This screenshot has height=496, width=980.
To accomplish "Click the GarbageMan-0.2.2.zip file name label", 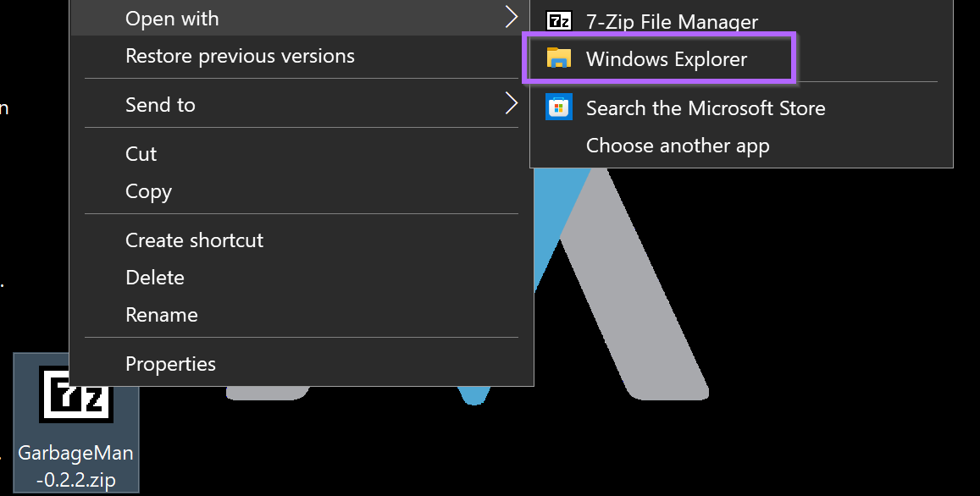I will [75, 466].
